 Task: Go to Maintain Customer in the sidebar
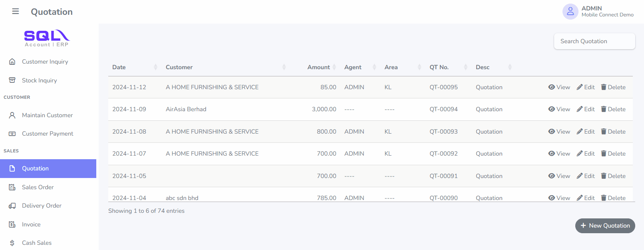(x=47, y=115)
